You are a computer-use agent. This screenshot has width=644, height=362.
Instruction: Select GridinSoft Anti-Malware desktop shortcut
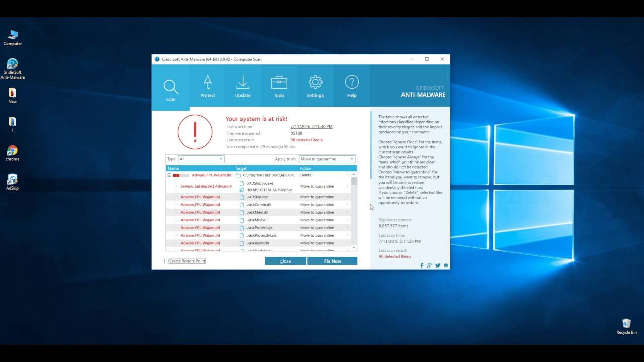click(x=13, y=69)
